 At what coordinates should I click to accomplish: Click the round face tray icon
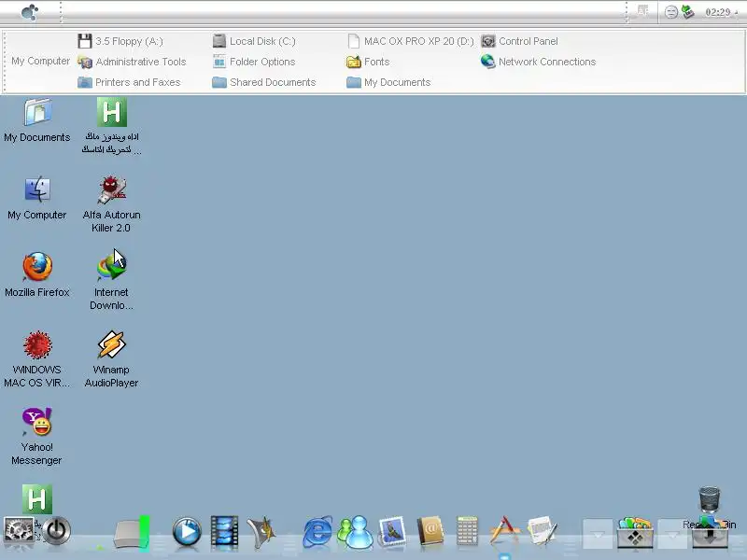671,12
